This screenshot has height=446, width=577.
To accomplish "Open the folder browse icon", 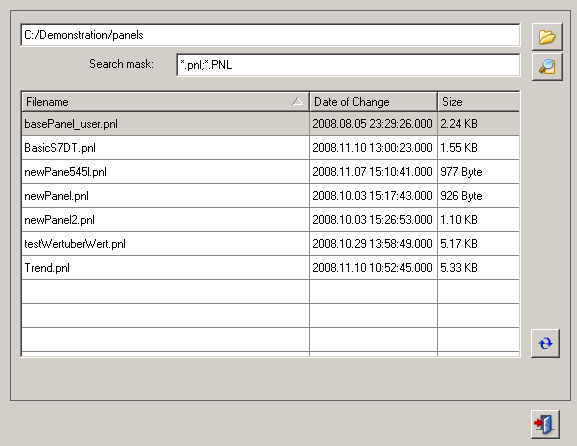I will (547, 37).
